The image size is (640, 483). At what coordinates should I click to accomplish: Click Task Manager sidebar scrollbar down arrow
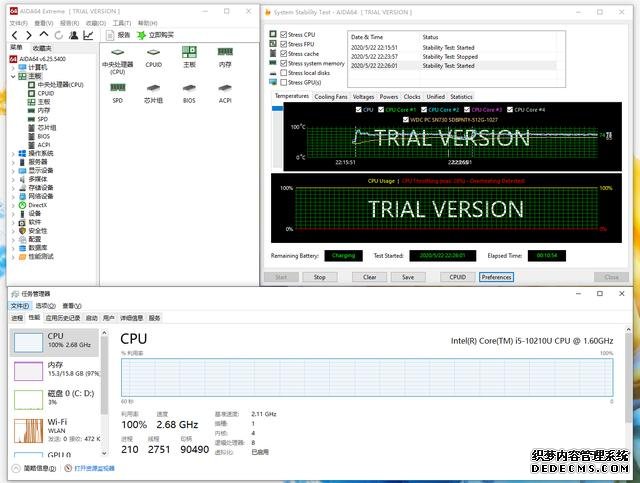click(x=104, y=453)
